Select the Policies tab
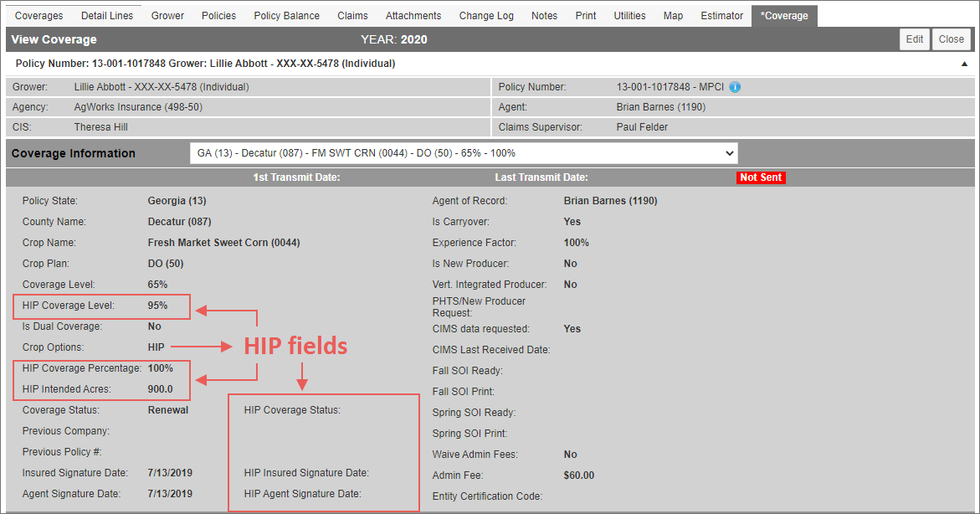The height and width of the screenshot is (514, 980). [x=219, y=16]
